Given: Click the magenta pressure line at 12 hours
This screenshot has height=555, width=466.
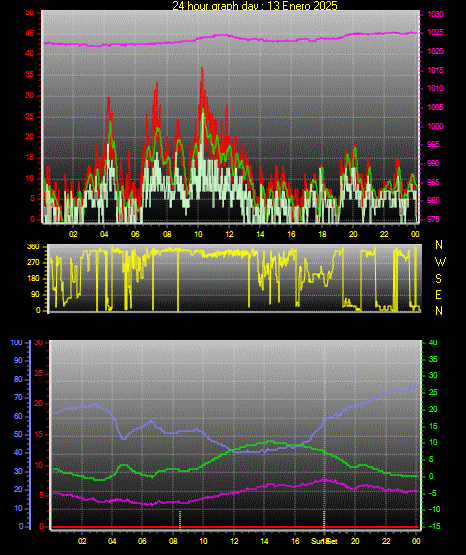Looking at the screenshot, I should pyautogui.click(x=229, y=35).
